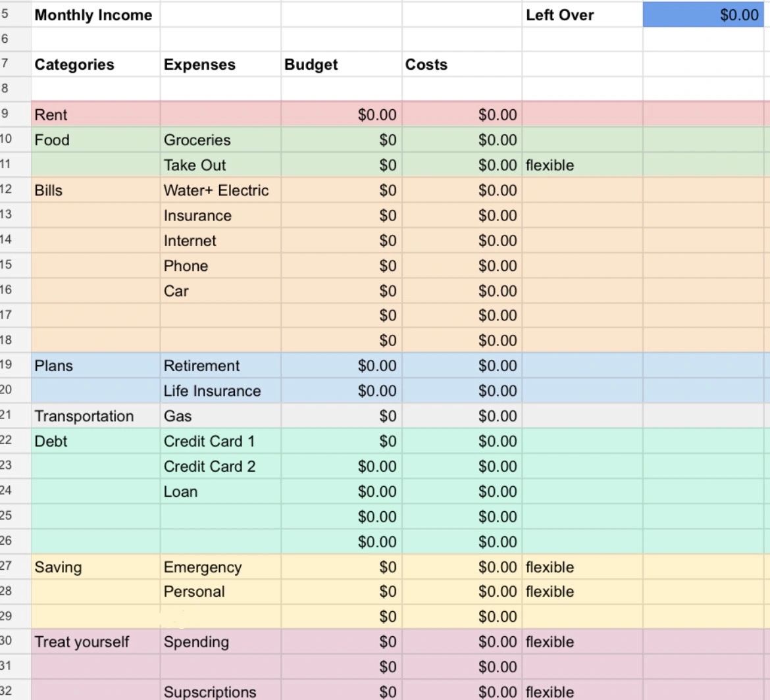Click the Credit Card 1 cell
Viewport: 770px width, 700px height.
coord(220,441)
